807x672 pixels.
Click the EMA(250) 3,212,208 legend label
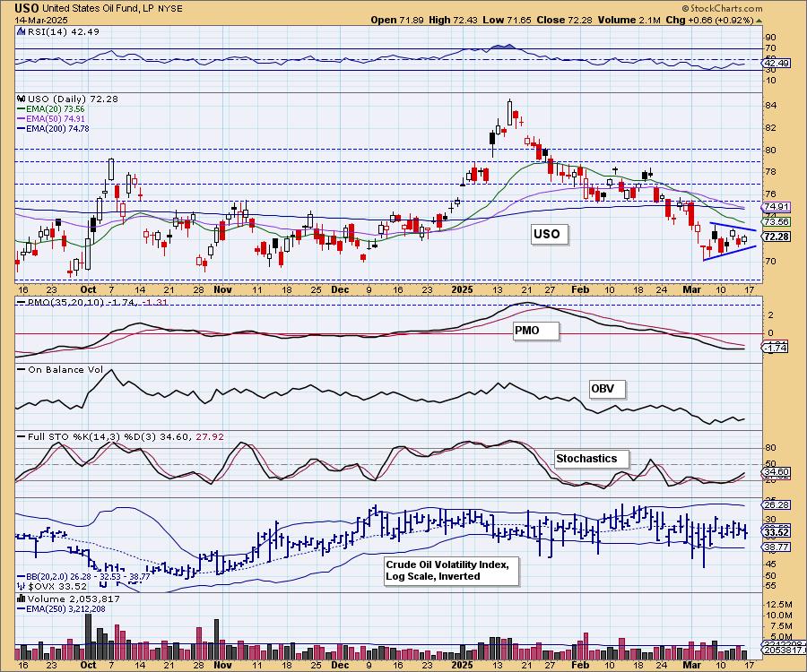pyautogui.click(x=61, y=608)
